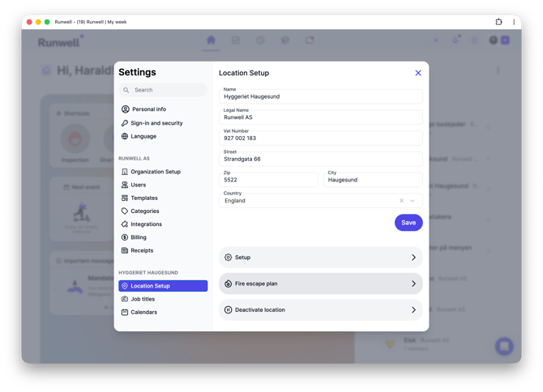Click the chat bubble widget button
This screenshot has width=543, height=392.
coord(504,346)
